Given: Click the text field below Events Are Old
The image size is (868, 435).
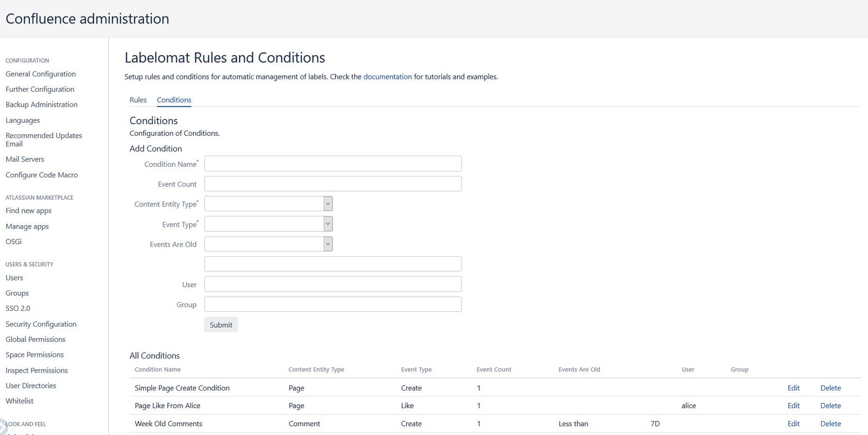Looking at the screenshot, I should click(x=333, y=264).
